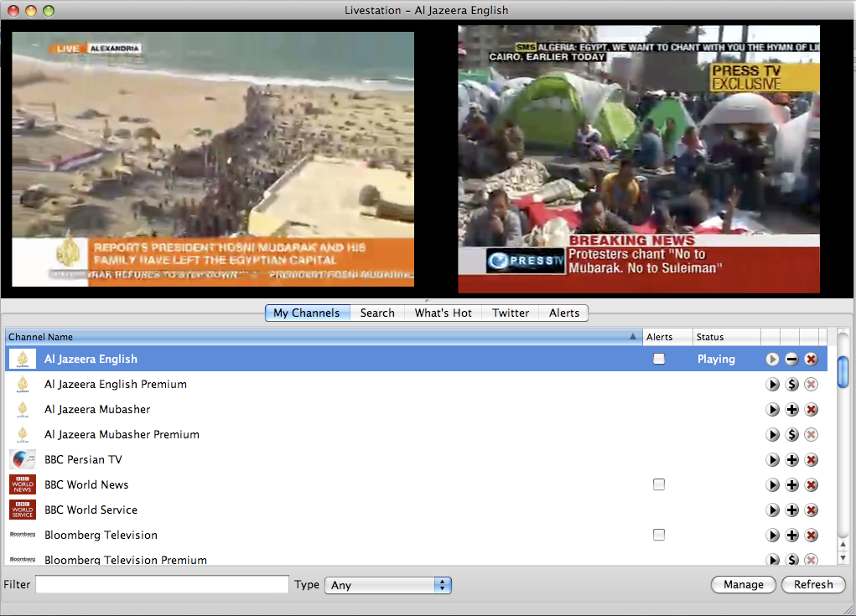Click the scrollbar down arrow
This screenshot has height=616, width=856.
coord(843,557)
